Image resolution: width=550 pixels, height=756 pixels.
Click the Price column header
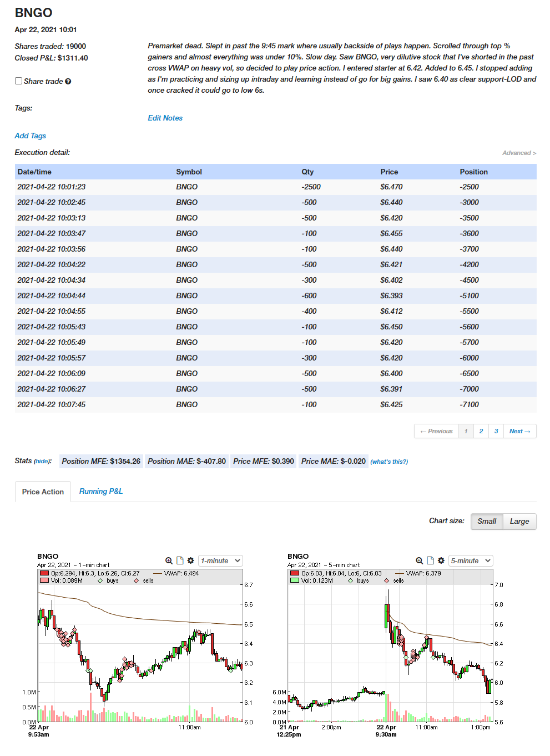point(389,172)
